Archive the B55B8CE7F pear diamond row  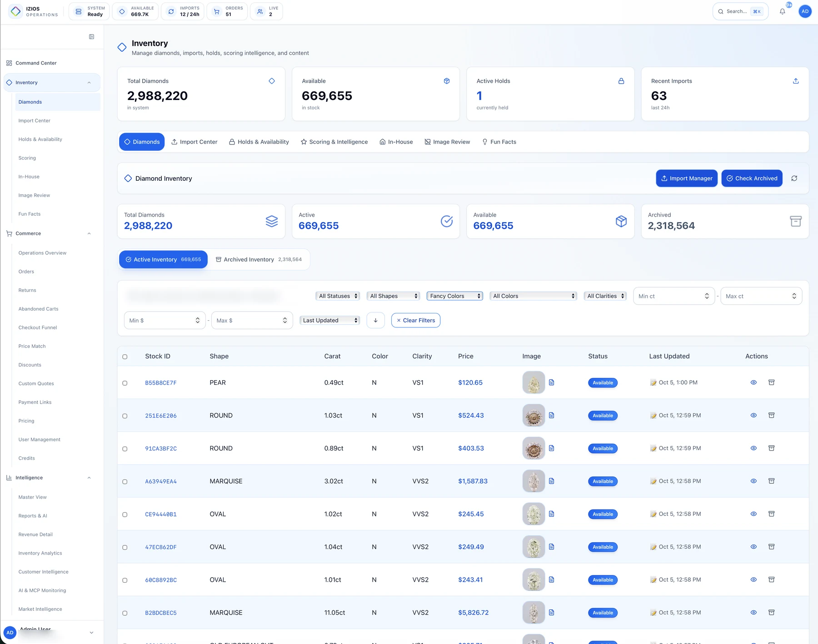tap(771, 382)
